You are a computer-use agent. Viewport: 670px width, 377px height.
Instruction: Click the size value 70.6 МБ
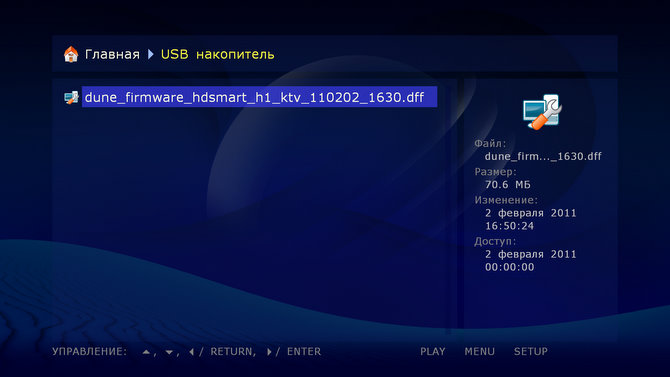[508, 185]
